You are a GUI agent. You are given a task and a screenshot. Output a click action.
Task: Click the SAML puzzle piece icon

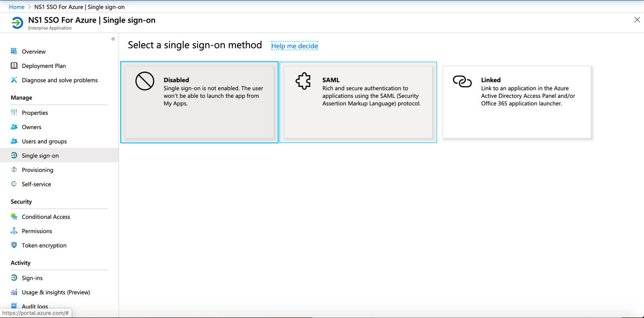pos(303,81)
